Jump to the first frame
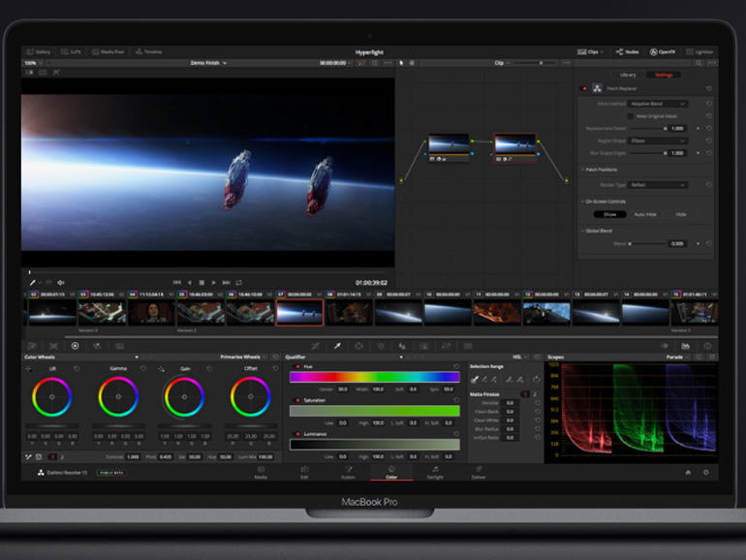 coord(176,283)
